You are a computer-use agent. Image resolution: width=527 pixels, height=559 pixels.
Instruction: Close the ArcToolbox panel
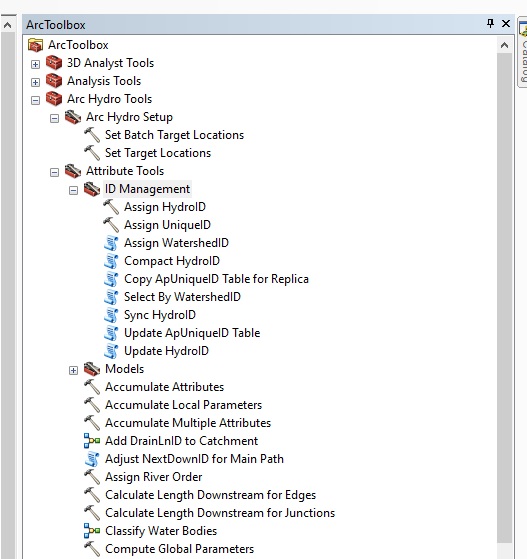click(x=506, y=24)
